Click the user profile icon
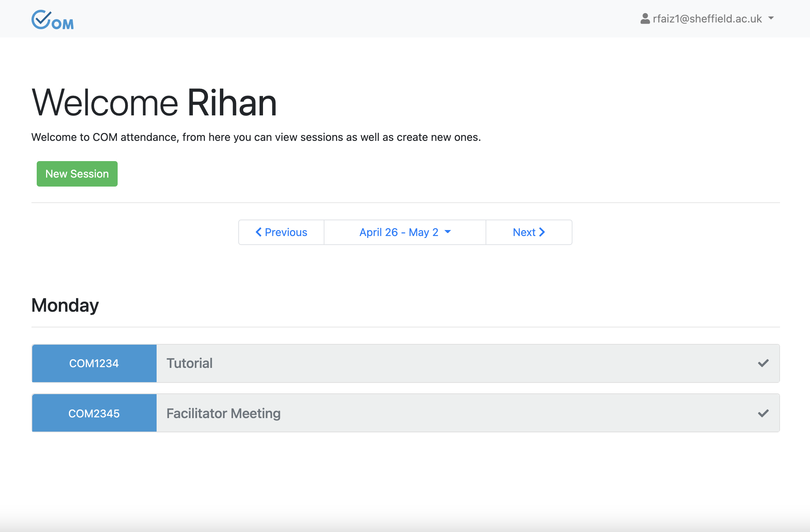This screenshot has height=532, width=810. pyautogui.click(x=645, y=19)
